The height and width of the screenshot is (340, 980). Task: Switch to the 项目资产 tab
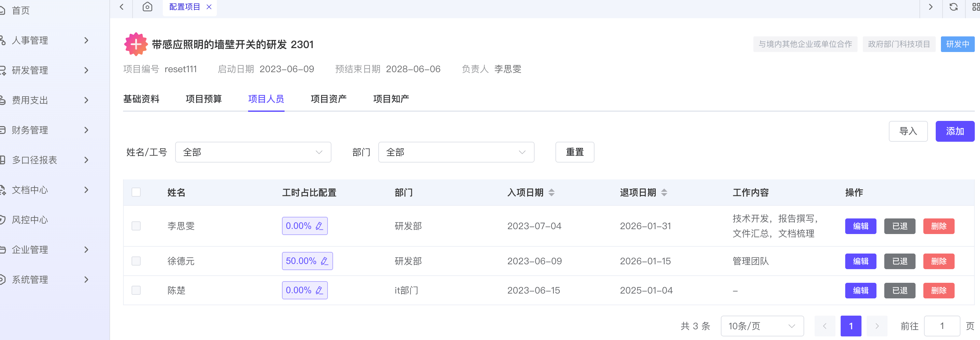tap(328, 99)
